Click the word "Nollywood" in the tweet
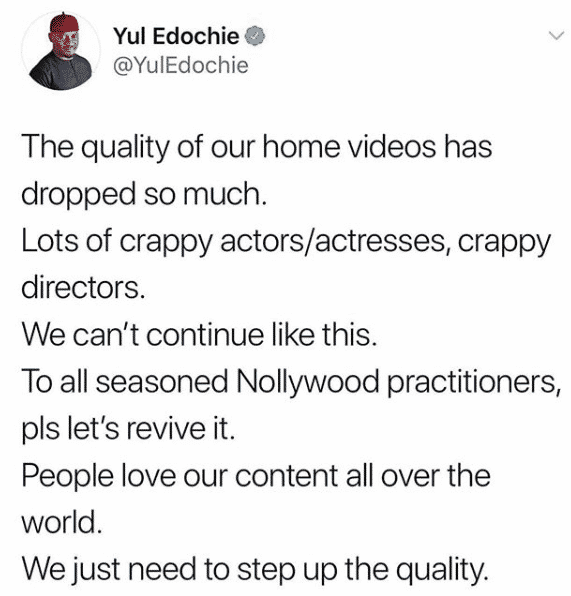The width and height of the screenshot is (571, 596). 307,383
